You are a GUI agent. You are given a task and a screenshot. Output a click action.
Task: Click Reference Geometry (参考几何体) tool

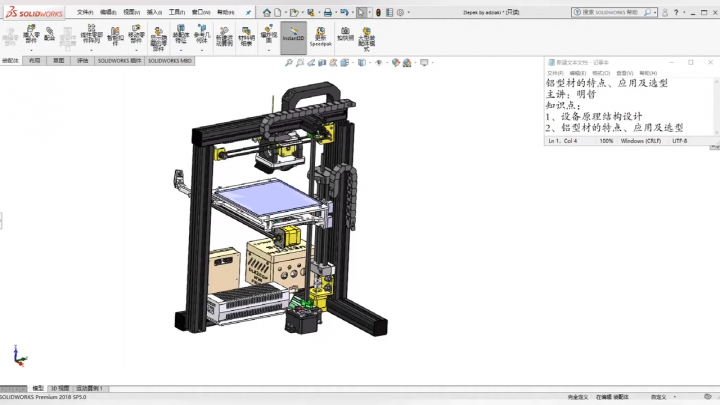202,35
